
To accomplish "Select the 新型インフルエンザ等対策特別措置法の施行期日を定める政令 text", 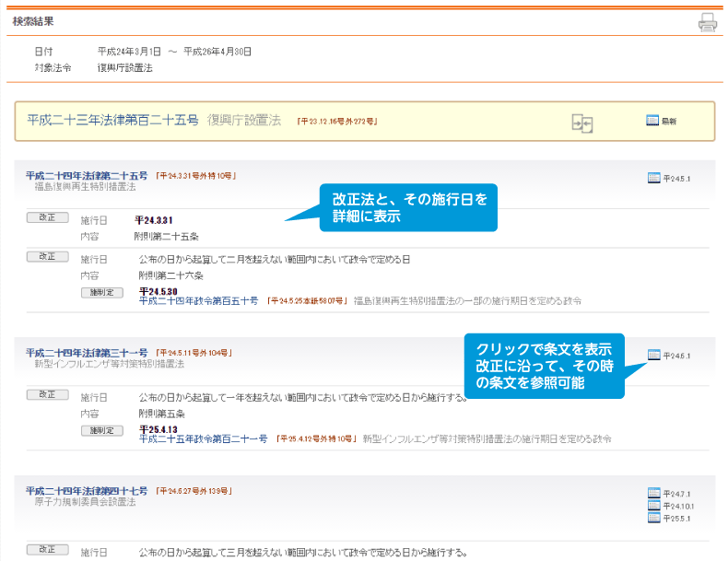I will point(487,439).
